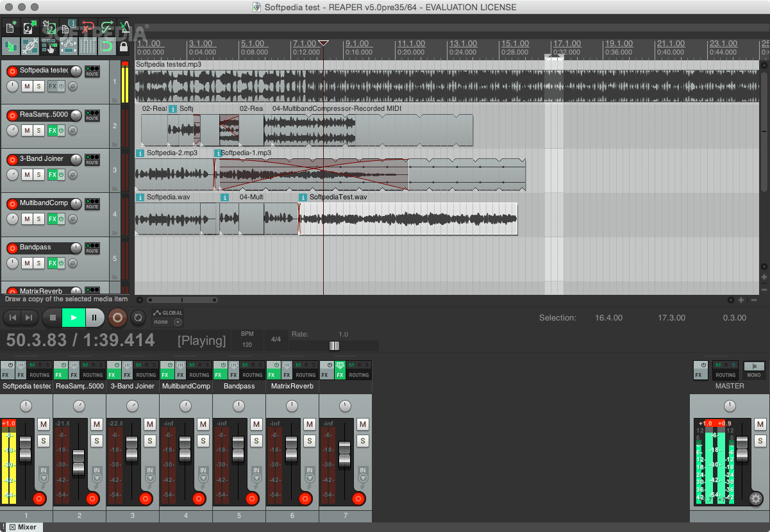Screen dimensions: 770x532
Task: Open ROUTING on ReaSamp..5000 mixer strip
Action: 92,375
